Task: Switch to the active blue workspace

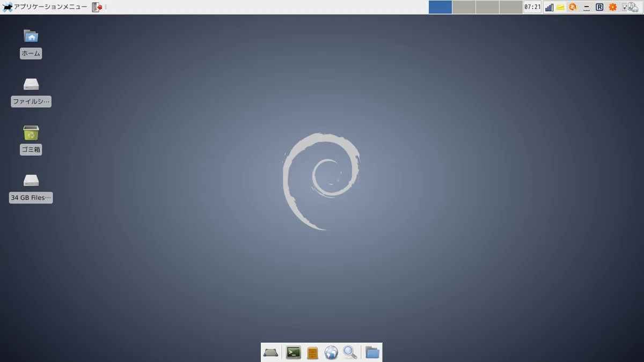Action: [x=440, y=7]
